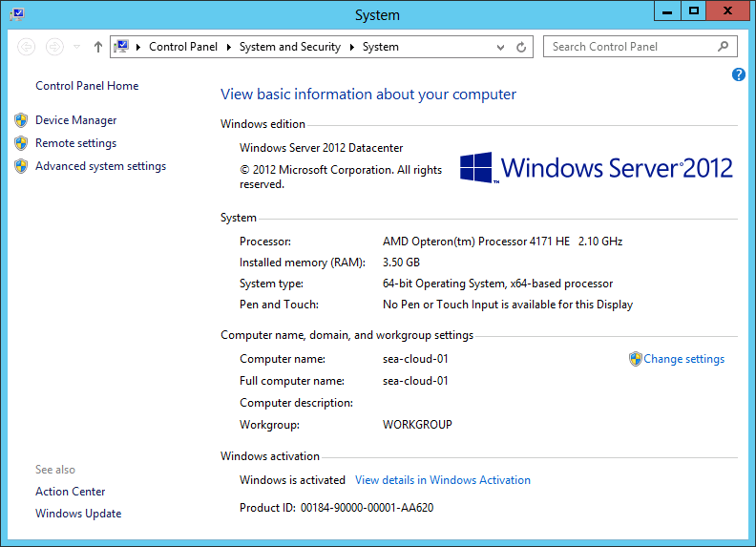Image resolution: width=756 pixels, height=547 pixels.
Task: Maximize the System window
Action: click(x=693, y=11)
